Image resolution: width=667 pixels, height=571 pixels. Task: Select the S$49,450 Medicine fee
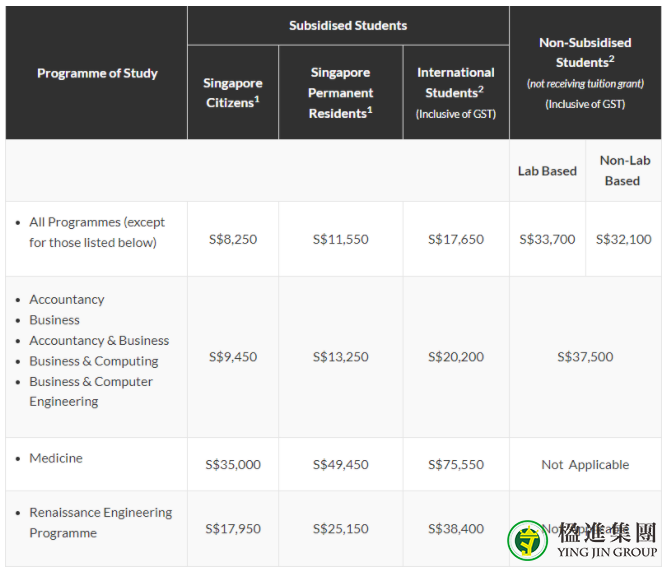click(340, 464)
